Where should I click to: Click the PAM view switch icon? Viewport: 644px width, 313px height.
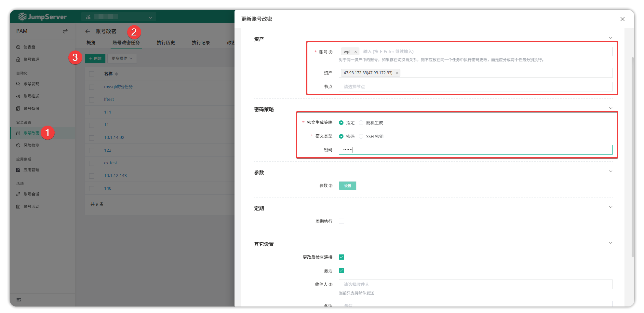click(x=65, y=31)
